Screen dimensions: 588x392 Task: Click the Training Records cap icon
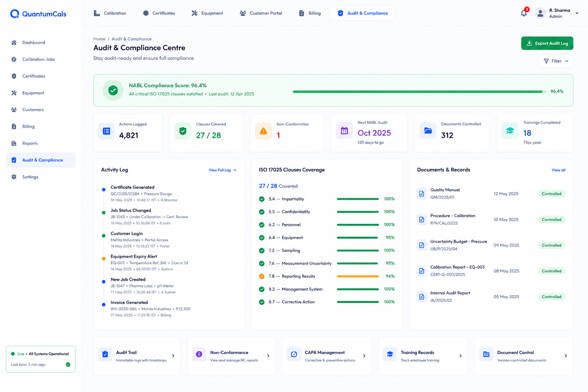point(390,354)
